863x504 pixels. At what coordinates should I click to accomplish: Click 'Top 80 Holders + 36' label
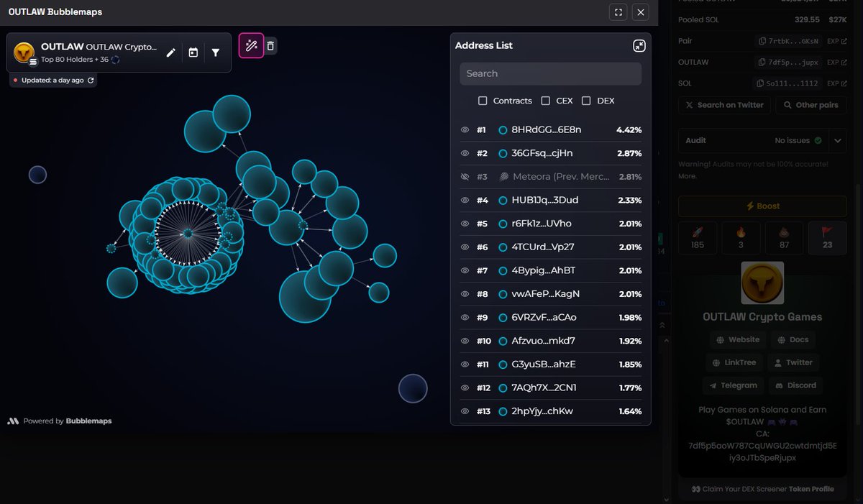(x=75, y=60)
